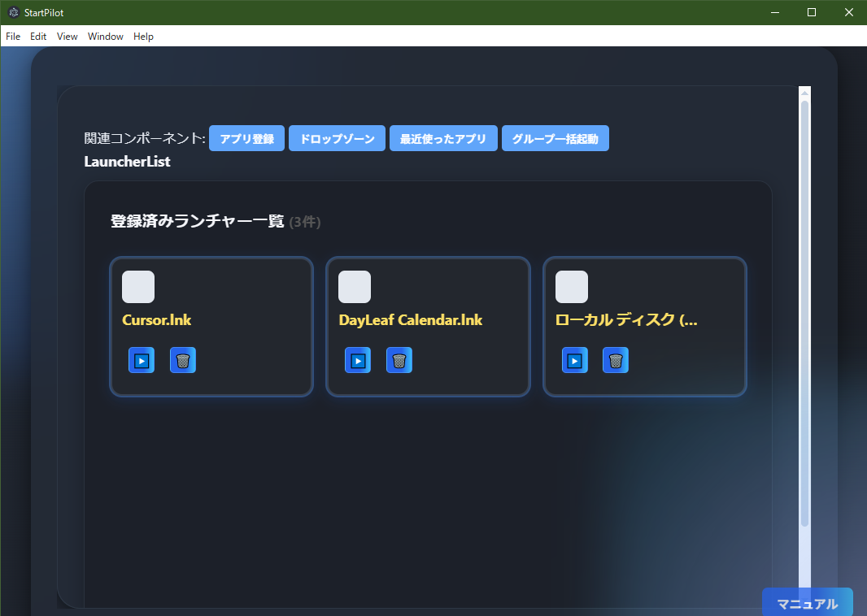Open the Edit menu
Viewport: 867px width, 616px height.
coord(37,36)
